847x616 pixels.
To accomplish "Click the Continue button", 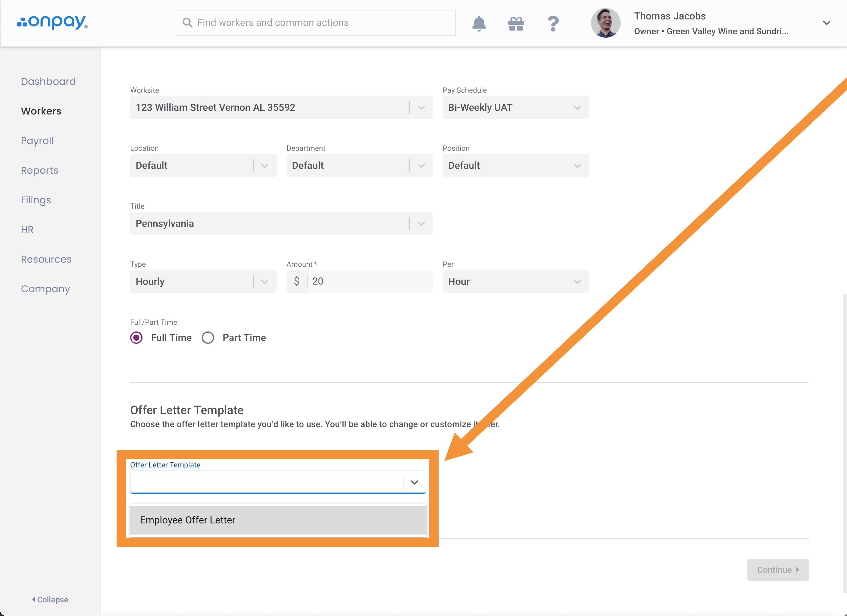I will click(778, 570).
